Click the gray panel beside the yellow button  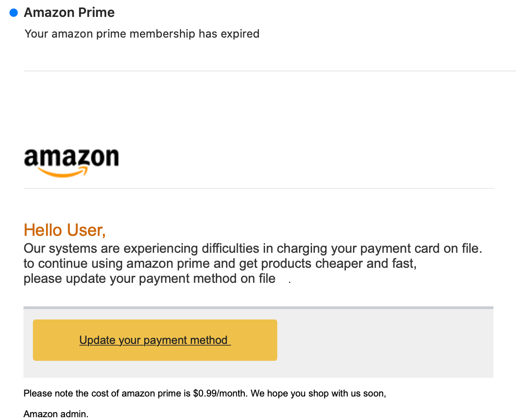click(x=385, y=342)
